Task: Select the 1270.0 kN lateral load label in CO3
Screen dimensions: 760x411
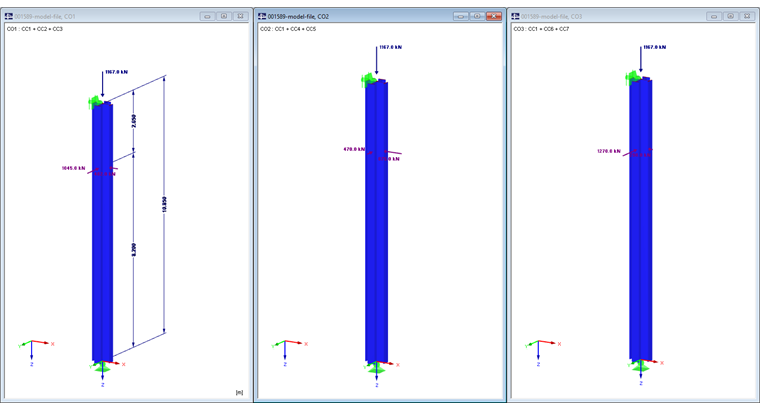Action: pos(609,151)
